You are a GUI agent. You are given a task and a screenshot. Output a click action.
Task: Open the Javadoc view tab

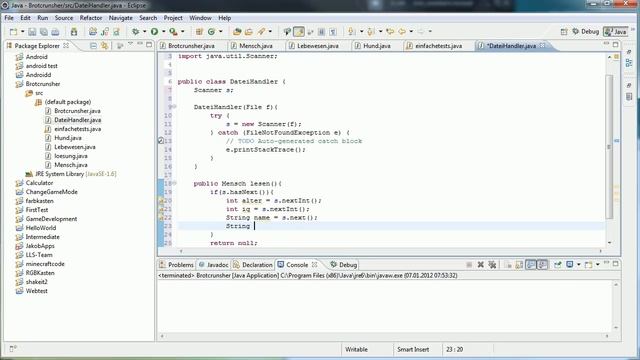click(x=213, y=265)
